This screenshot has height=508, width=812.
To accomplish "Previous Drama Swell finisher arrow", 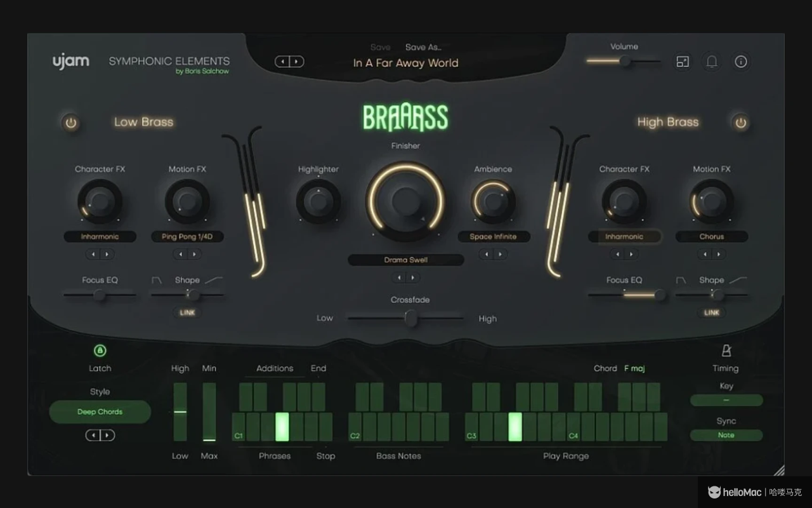I will 398,277.
